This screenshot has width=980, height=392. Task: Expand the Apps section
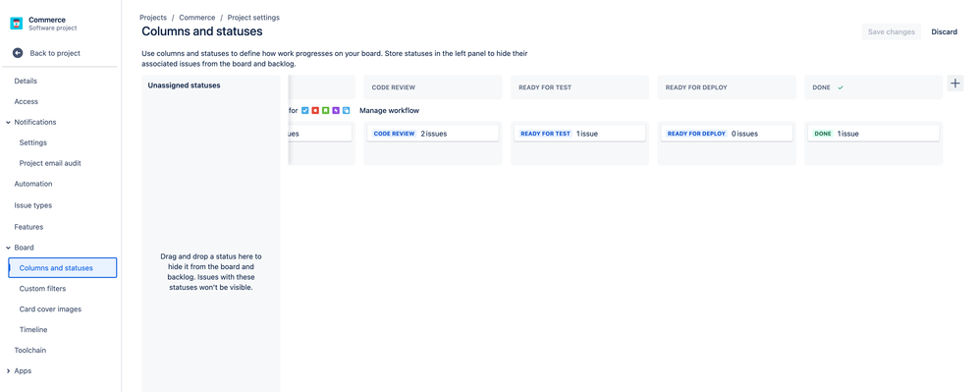coord(8,370)
